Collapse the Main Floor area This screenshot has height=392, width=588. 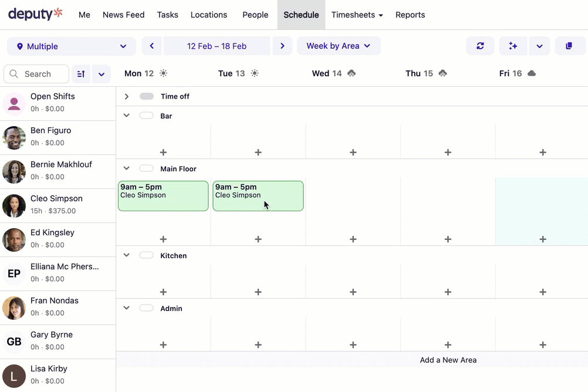coord(126,168)
